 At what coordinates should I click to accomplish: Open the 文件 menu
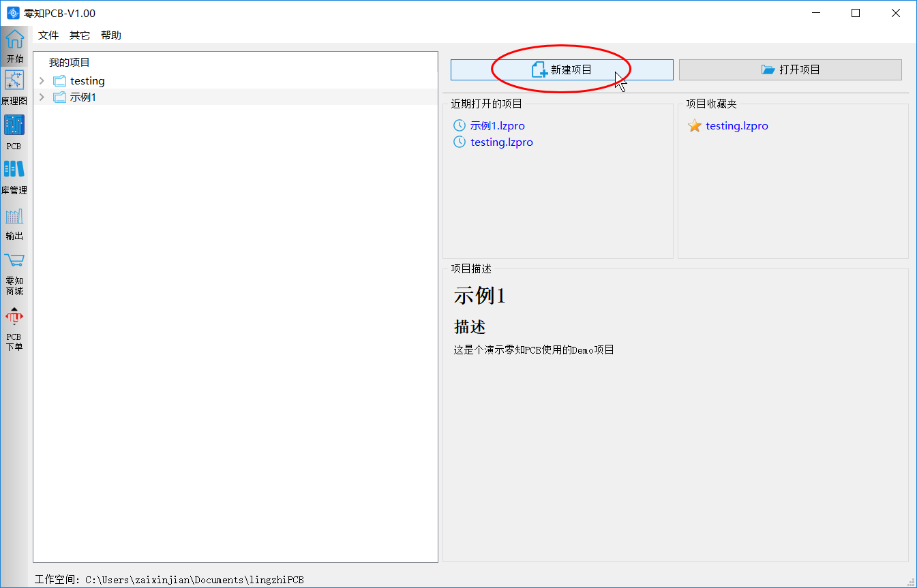(48, 35)
